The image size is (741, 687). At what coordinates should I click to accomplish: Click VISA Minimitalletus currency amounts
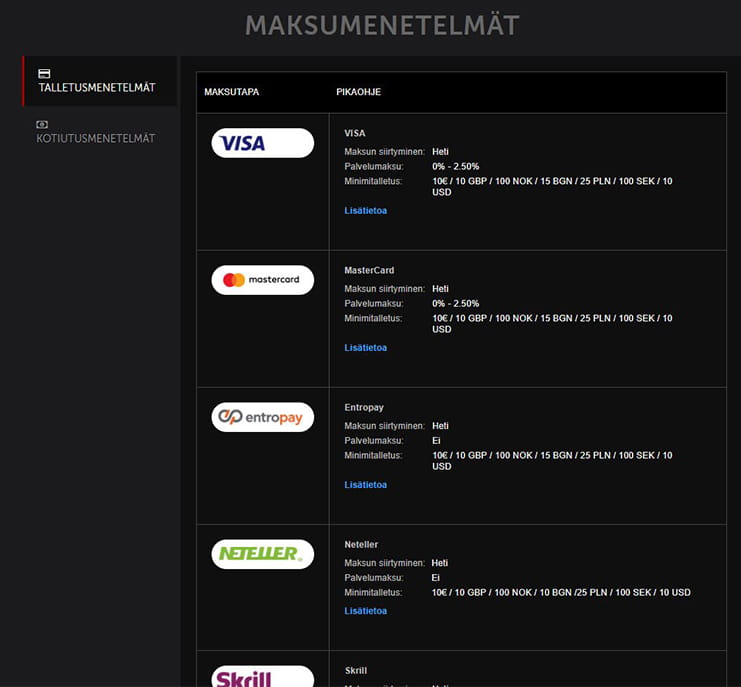552,187
